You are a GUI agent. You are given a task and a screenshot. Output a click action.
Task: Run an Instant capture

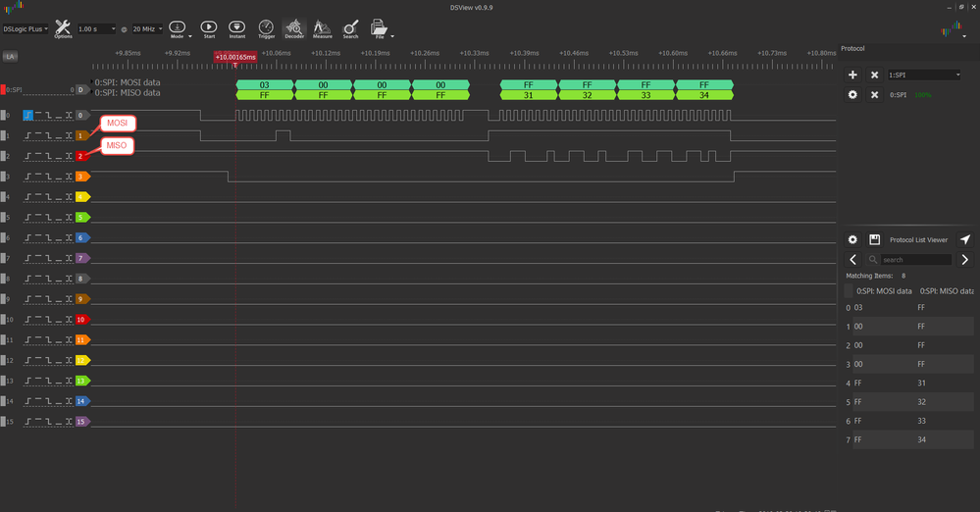(x=236, y=28)
